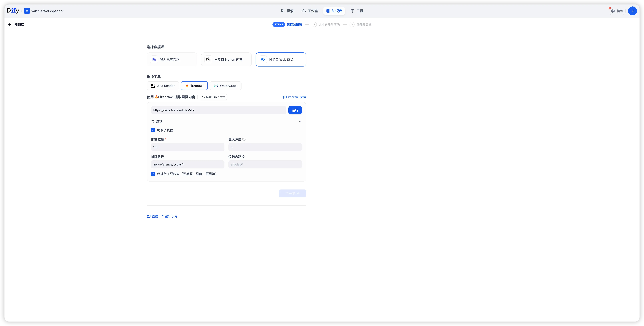Click the Notion icon in data sources
The image size is (644, 326).
coord(208,59)
